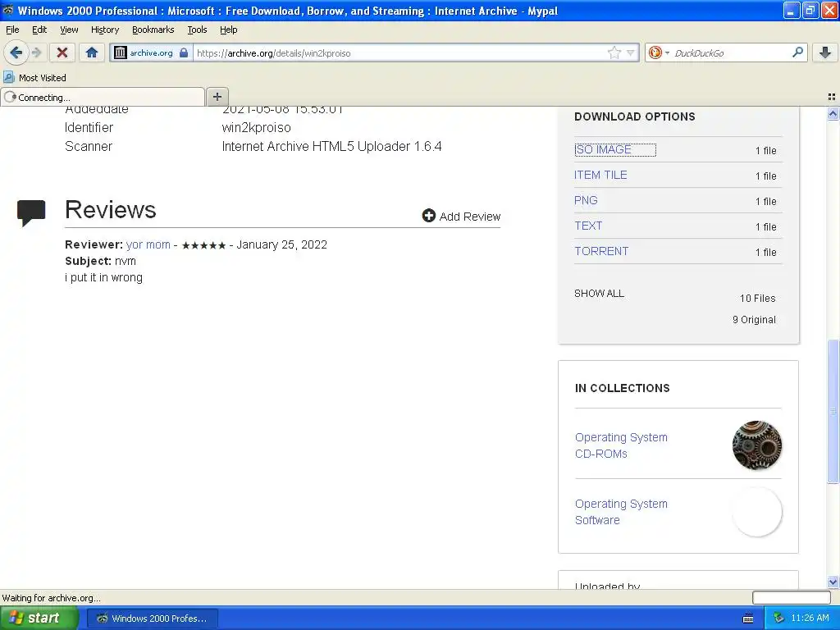
Task: Click the address bar URL field
Action: (399, 53)
